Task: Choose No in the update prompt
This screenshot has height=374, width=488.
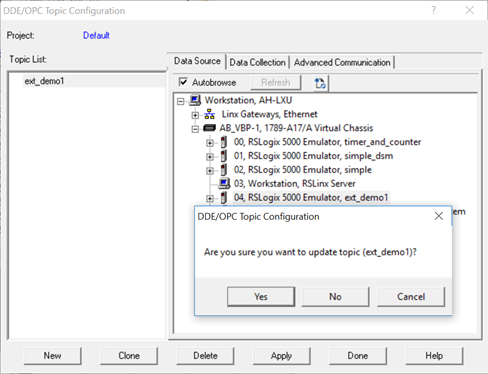Action: click(x=335, y=296)
